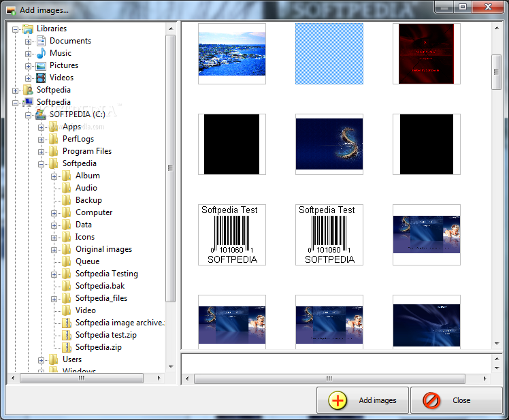Click the Softpedia.bak folder icon
This screenshot has height=420, width=509.
67,286
